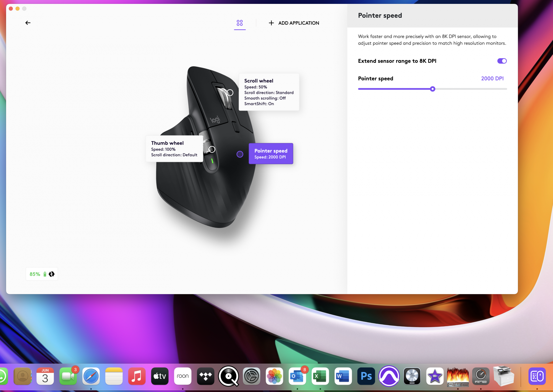The width and height of the screenshot is (553, 392).
Task: Select the thumb wheel hotspot circle
Action: pos(212,149)
